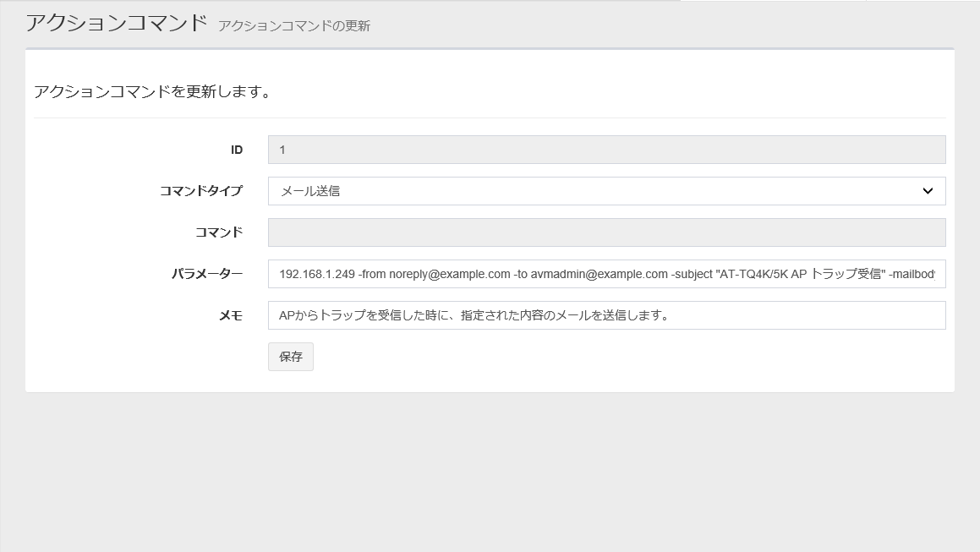Click the read-only ID field
The height and width of the screenshot is (552, 980).
606,150
